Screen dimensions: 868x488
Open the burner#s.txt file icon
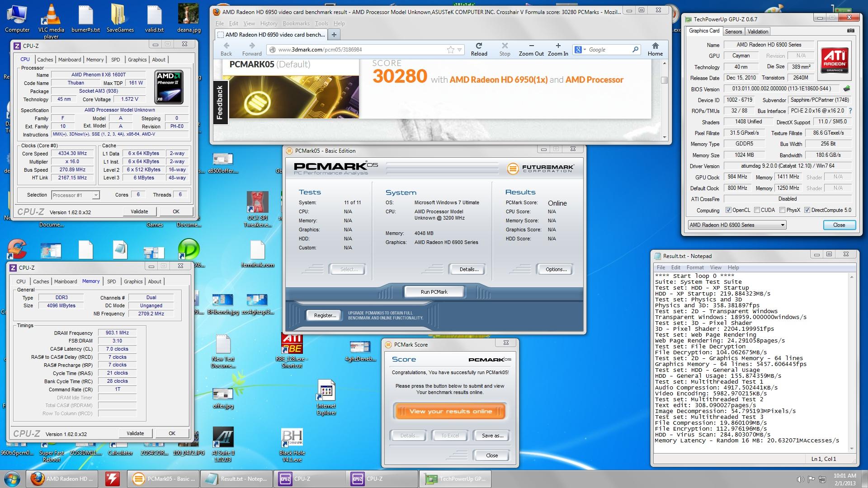[x=85, y=18]
